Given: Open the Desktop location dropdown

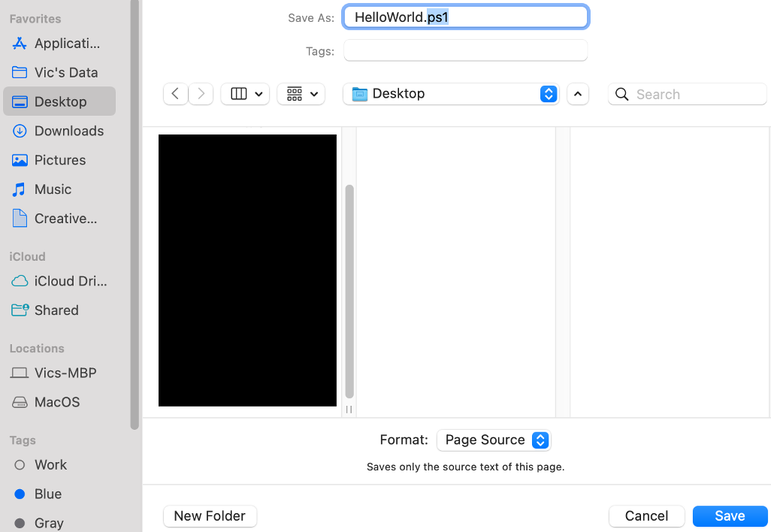Looking at the screenshot, I should [x=451, y=94].
